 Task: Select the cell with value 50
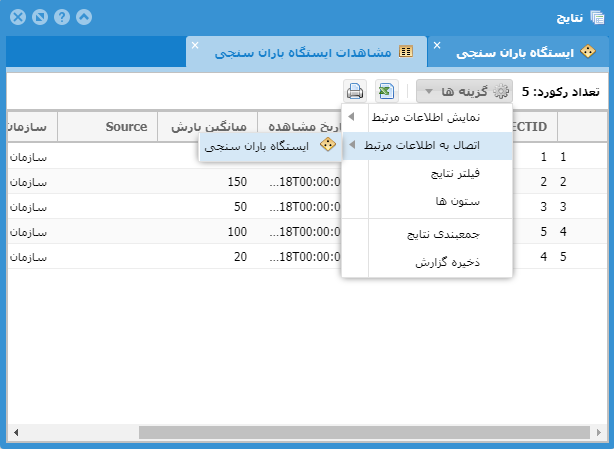[208, 207]
